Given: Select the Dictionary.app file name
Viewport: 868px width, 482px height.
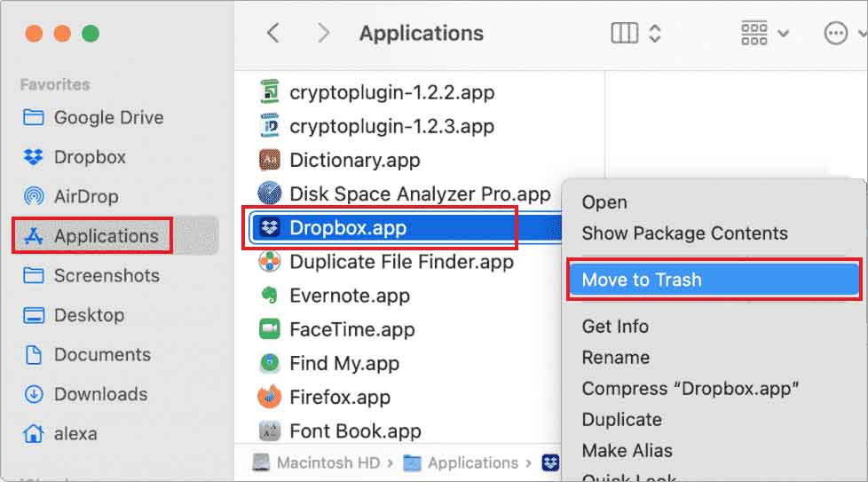Looking at the screenshot, I should click(355, 161).
